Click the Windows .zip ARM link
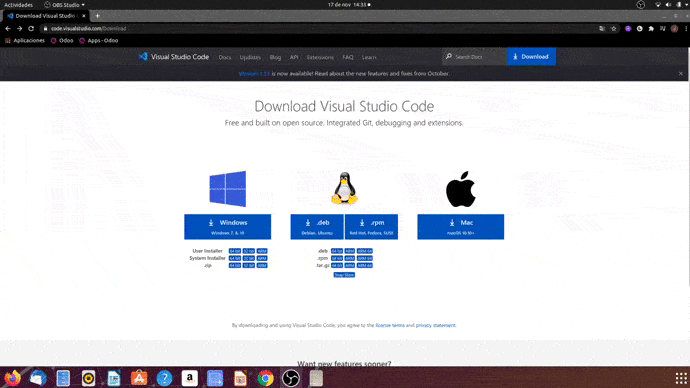This screenshot has height=388, width=690. tap(262, 265)
